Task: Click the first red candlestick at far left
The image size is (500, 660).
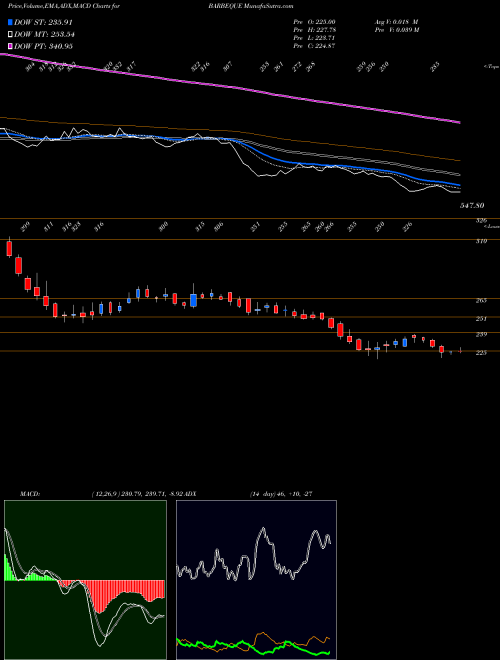Action: [x=9, y=248]
